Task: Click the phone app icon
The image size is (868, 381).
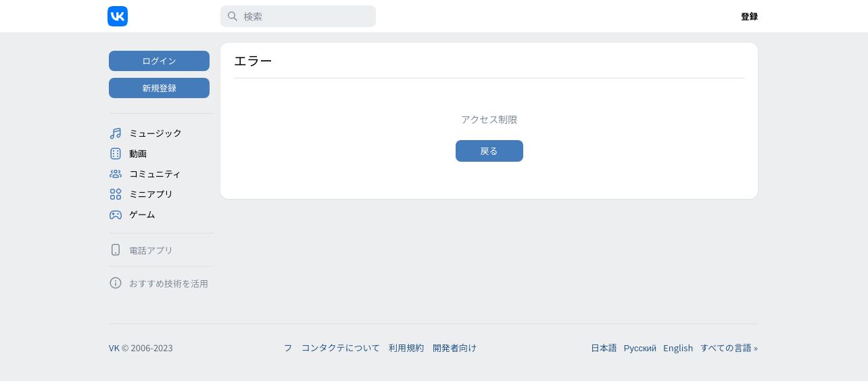Action: click(x=116, y=250)
